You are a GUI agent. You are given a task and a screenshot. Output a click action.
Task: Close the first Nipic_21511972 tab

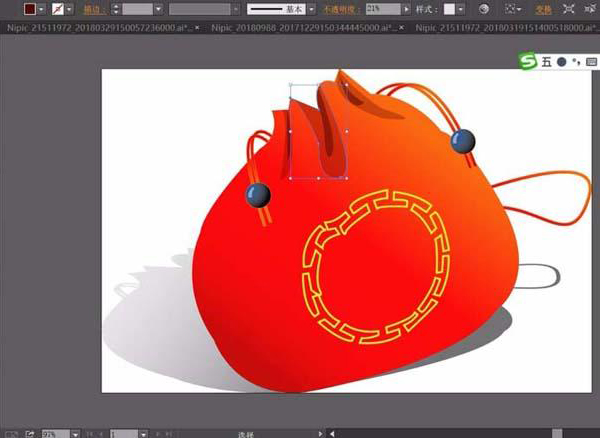196,28
